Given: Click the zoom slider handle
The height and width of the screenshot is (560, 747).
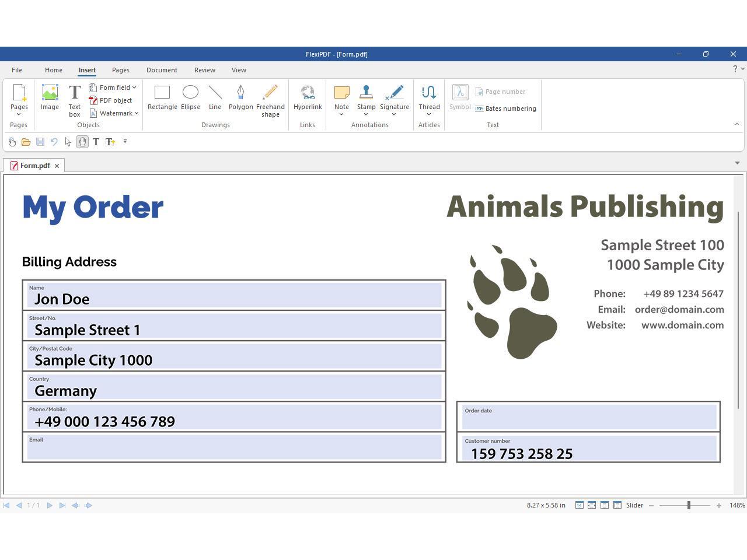Looking at the screenshot, I should (x=689, y=505).
